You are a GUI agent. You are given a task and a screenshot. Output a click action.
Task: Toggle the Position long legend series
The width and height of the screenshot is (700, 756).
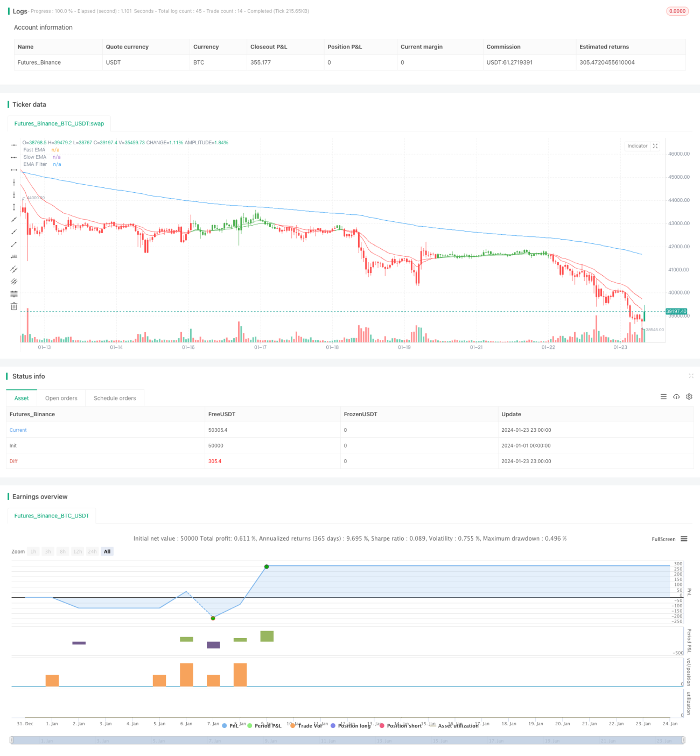(351, 726)
